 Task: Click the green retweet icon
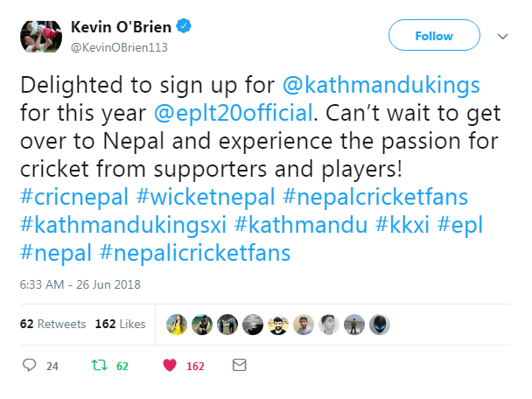pyautogui.click(x=98, y=365)
